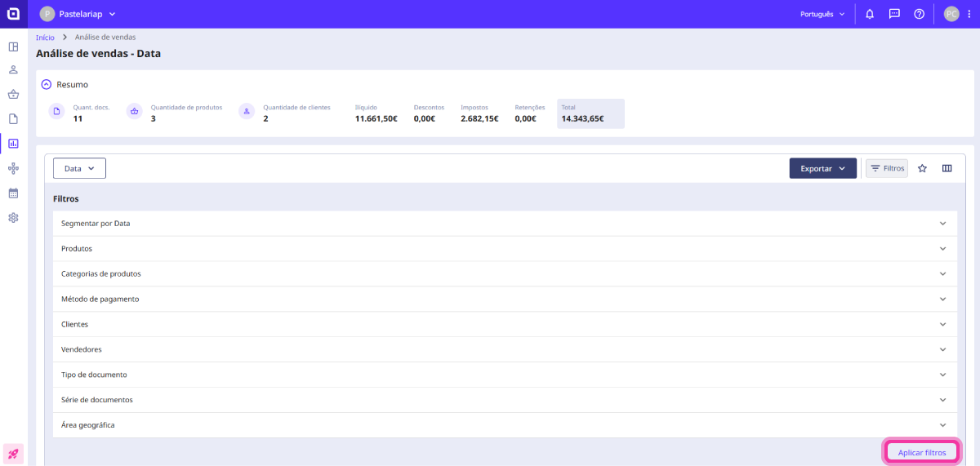Open the Exportar menu
The width and height of the screenshot is (980, 466).
click(822, 168)
